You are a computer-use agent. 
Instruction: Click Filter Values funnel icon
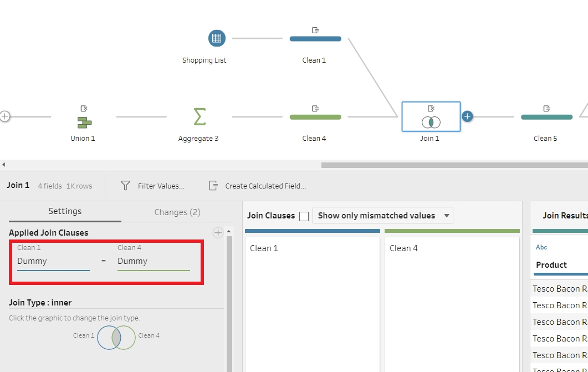[x=125, y=185]
